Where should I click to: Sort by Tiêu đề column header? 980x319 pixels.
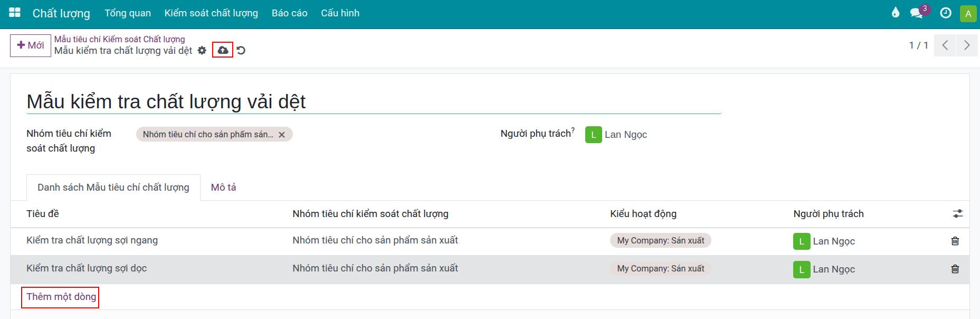click(43, 214)
